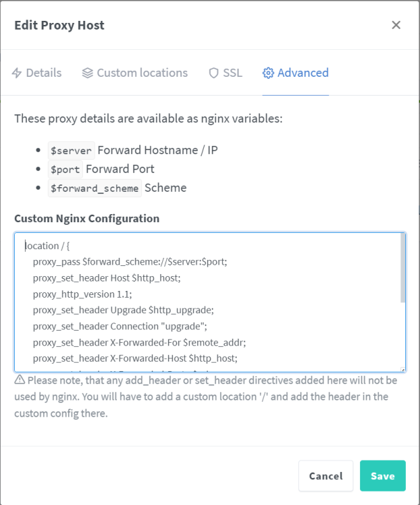
Task: Click the textarea scrollbar thumb
Action: (x=403, y=268)
